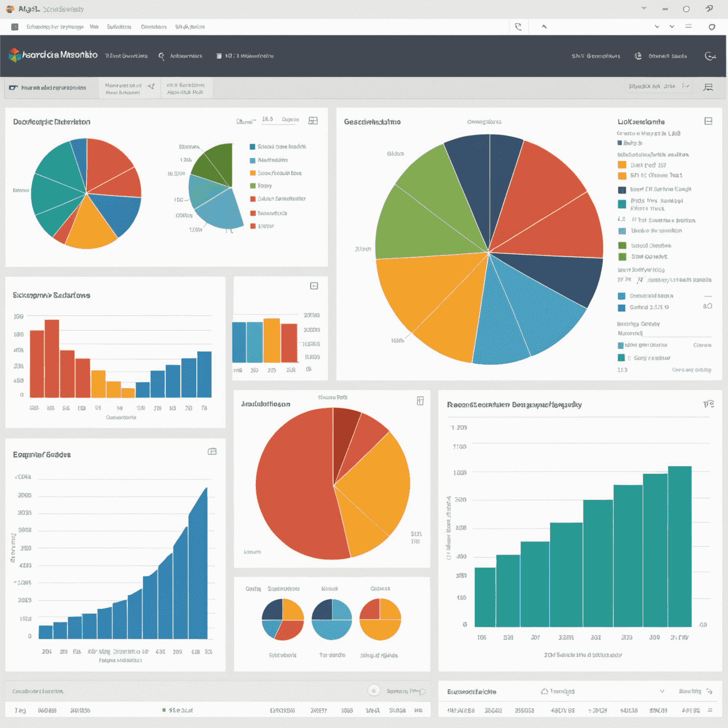Open the dropdown at right of sub-toolbar
The height and width of the screenshot is (728, 728).
[x=658, y=86]
